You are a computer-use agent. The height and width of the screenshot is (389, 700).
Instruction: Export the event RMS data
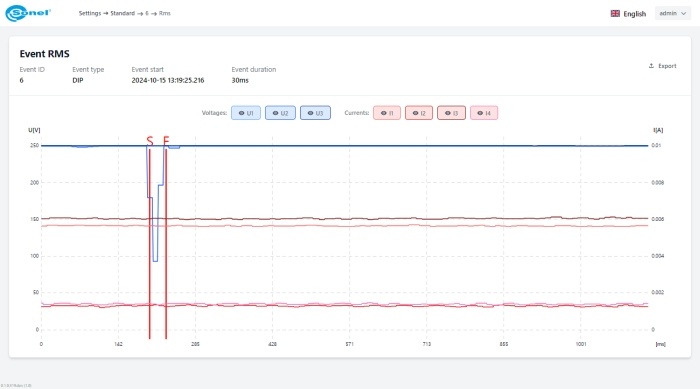pyautogui.click(x=662, y=66)
